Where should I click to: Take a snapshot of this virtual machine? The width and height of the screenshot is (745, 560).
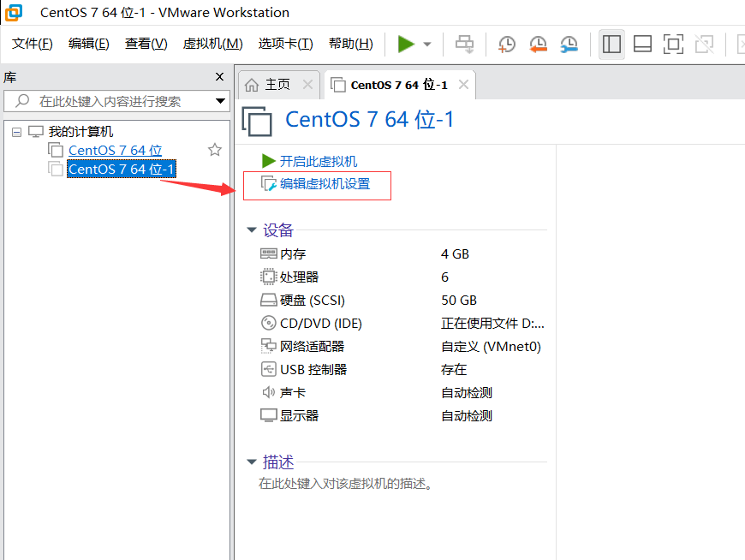507,44
